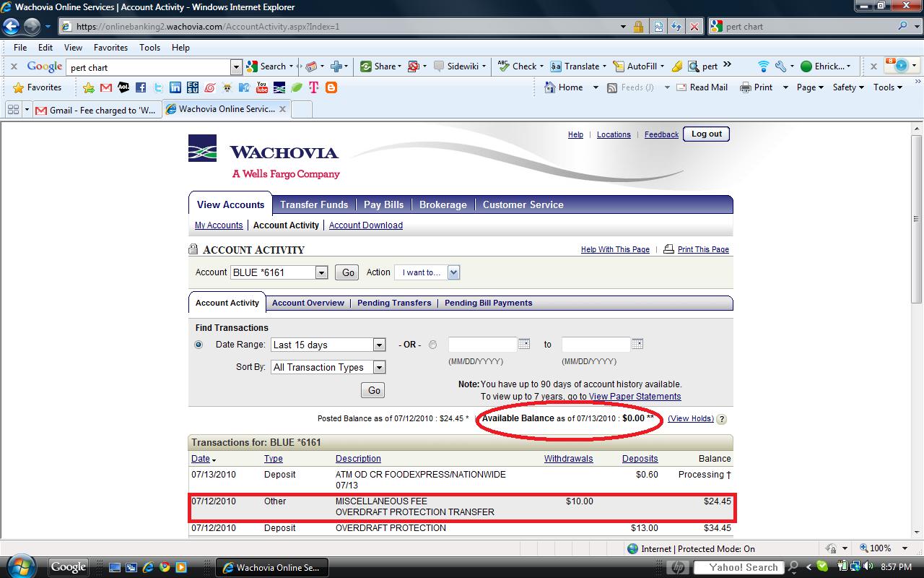
Task: Click the security padlock icon in address bar
Action: click(638, 27)
